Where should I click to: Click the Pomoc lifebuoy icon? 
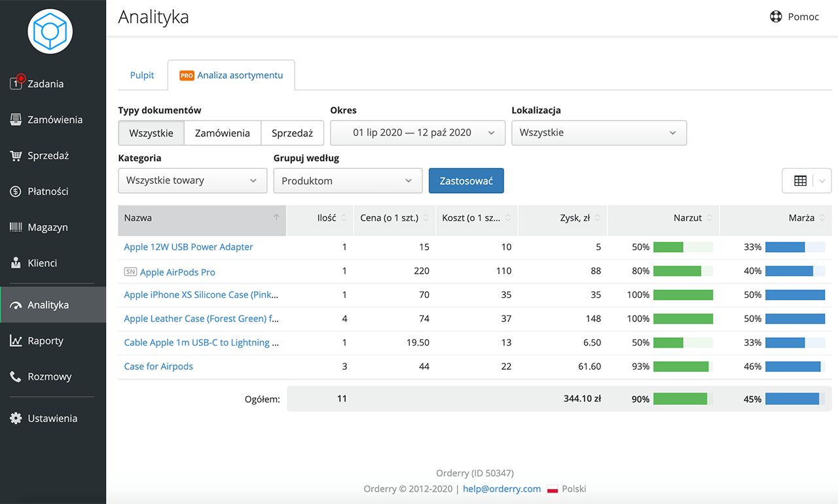tap(776, 17)
